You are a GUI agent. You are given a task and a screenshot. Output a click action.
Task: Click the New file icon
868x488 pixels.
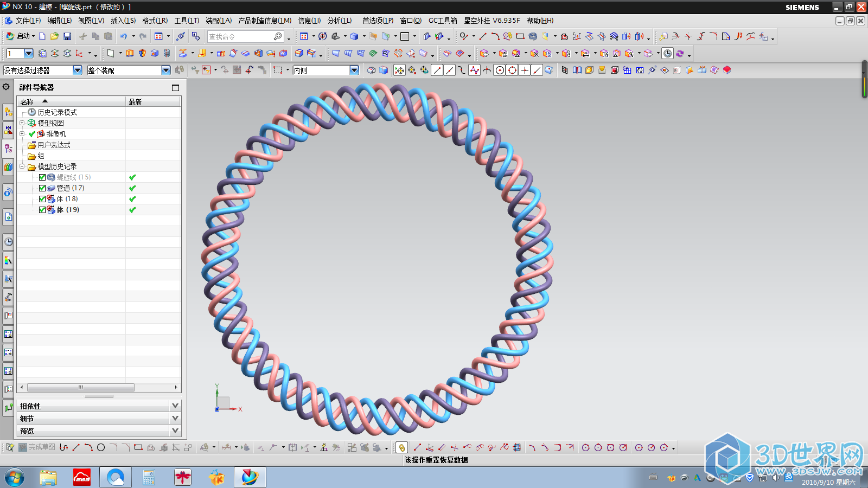coord(42,36)
